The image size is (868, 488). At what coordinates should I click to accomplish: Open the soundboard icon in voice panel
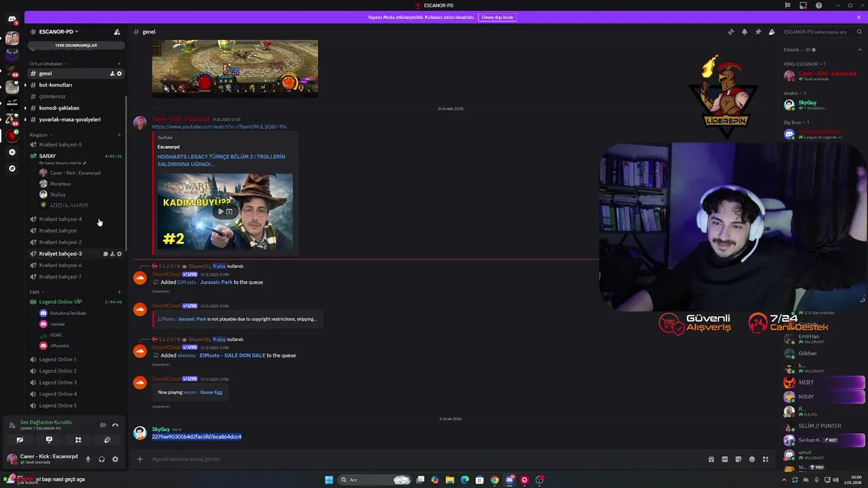107,440
